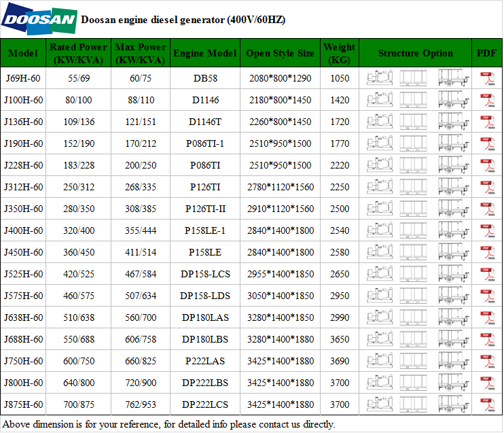The width and height of the screenshot is (504, 433).
Task: Select model cell J350H-60
Action: (23, 209)
